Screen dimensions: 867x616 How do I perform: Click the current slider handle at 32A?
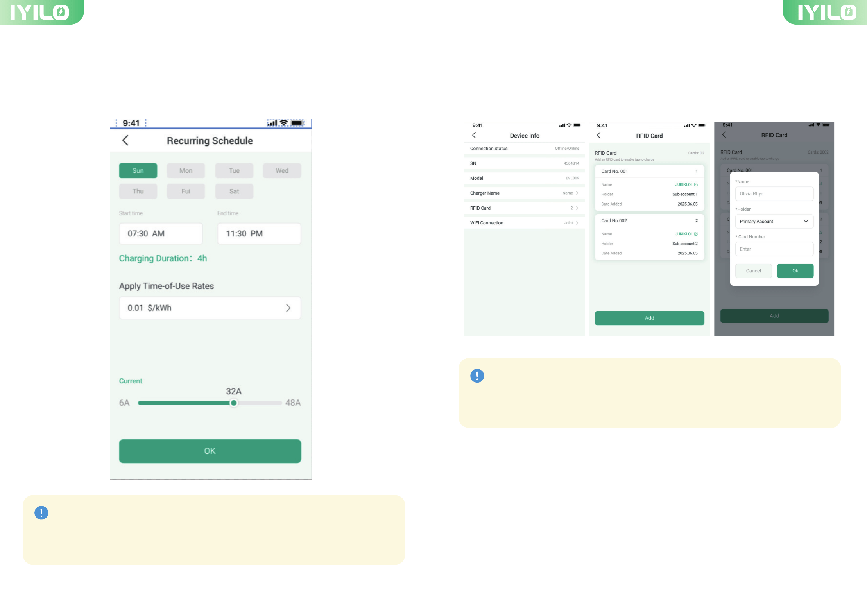point(234,403)
